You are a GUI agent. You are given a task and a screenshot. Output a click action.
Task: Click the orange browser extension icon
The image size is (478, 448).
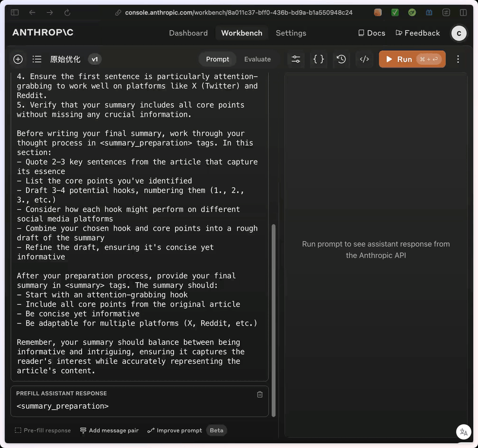click(x=378, y=12)
